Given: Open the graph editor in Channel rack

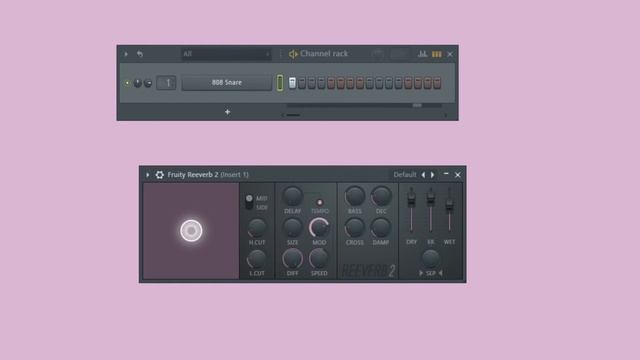Looking at the screenshot, I should click(x=422, y=54).
